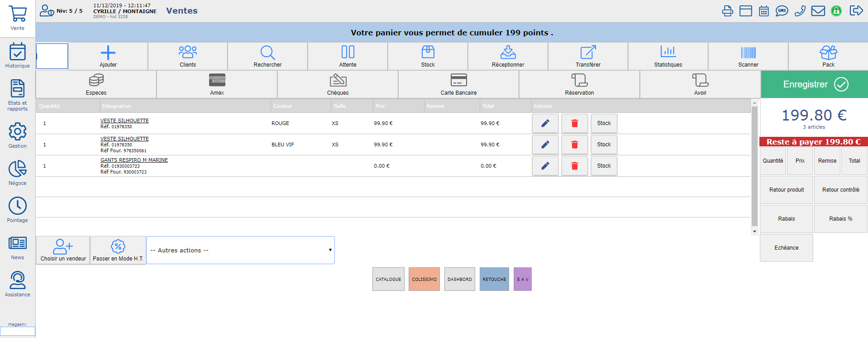Viewport: 868px width, 338px height.
Task: Edit the ROUGE Veste Silhouette line
Action: point(545,123)
